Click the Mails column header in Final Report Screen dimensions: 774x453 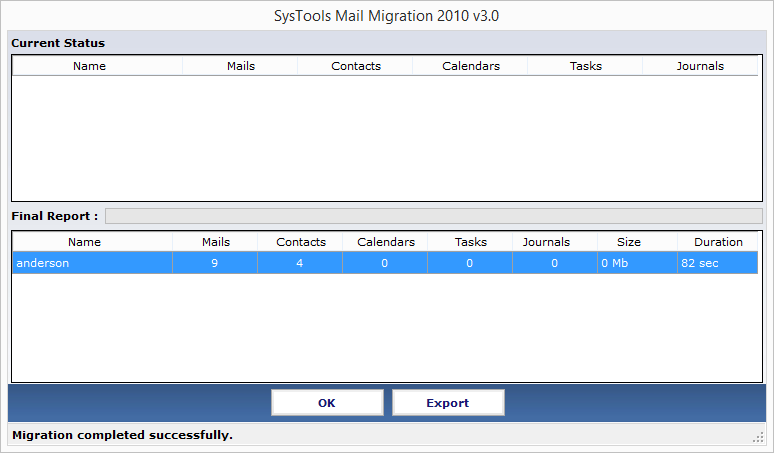click(x=215, y=242)
